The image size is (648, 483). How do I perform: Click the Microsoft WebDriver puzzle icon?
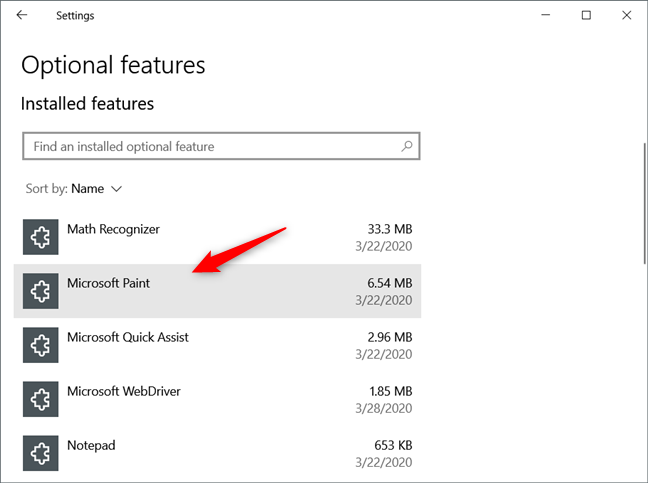(x=40, y=399)
